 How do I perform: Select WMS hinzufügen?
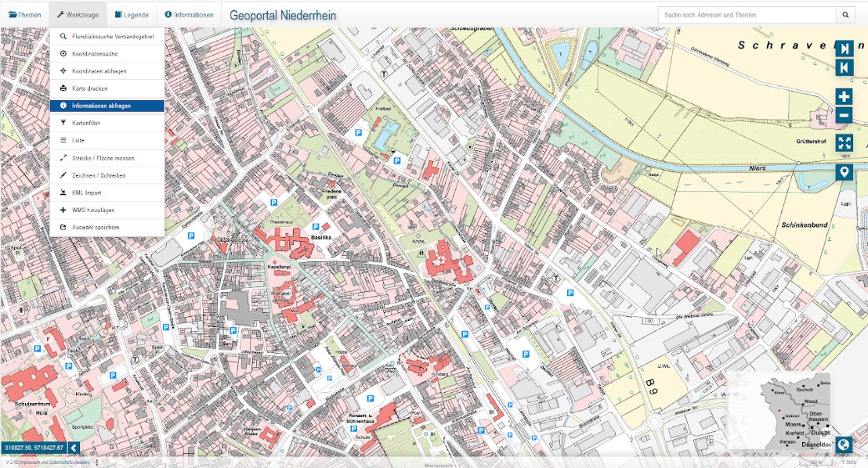107,210
